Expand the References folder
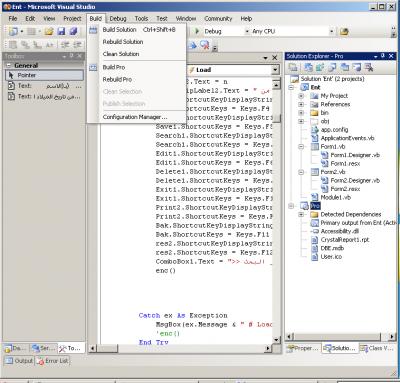400x383 pixels. 301,104
